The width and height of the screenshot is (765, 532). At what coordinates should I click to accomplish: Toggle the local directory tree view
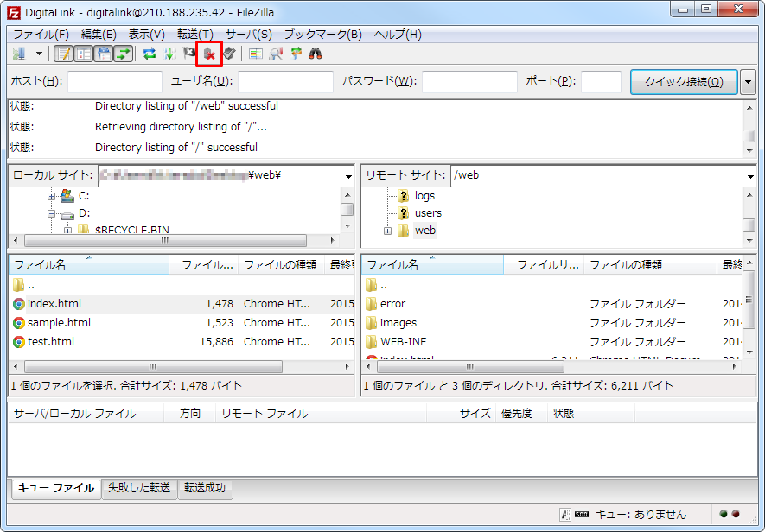tap(84, 54)
